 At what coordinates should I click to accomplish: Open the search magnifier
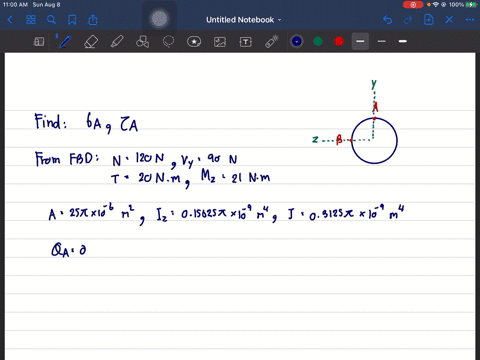pos(51,20)
